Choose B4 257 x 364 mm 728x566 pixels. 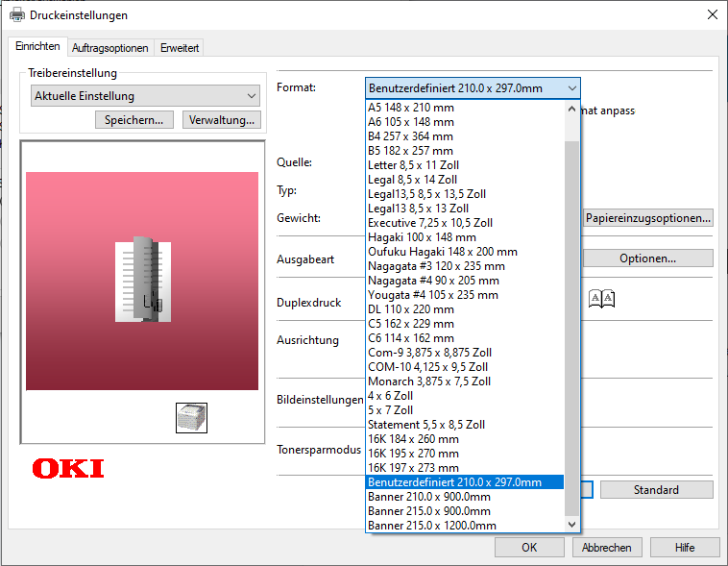[x=465, y=136]
